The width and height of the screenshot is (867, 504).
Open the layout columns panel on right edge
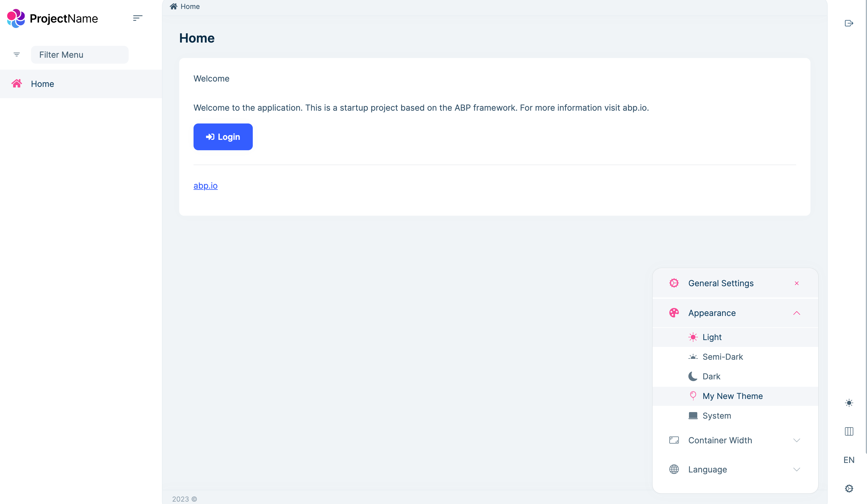[849, 431]
